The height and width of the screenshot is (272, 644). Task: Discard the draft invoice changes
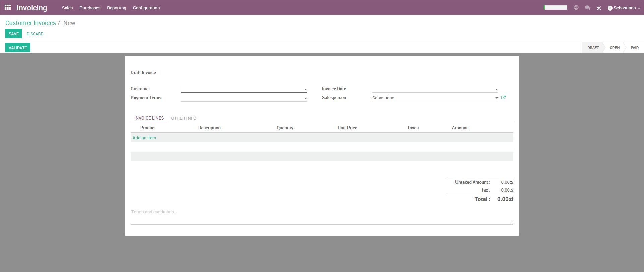pos(35,34)
